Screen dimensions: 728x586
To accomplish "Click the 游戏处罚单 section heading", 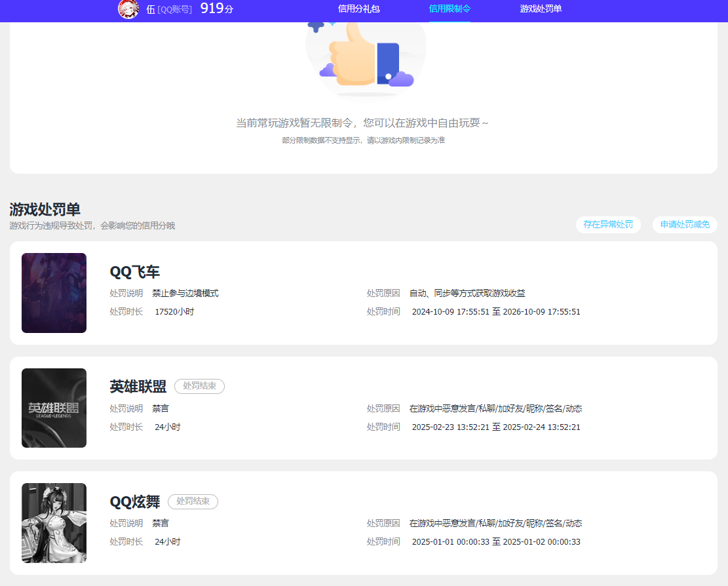I will point(45,209).
